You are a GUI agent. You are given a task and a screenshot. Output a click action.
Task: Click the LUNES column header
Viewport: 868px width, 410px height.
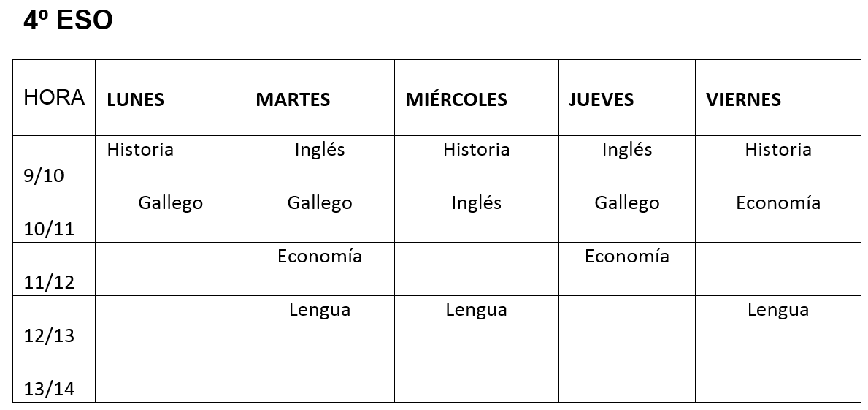click(135, 99)
